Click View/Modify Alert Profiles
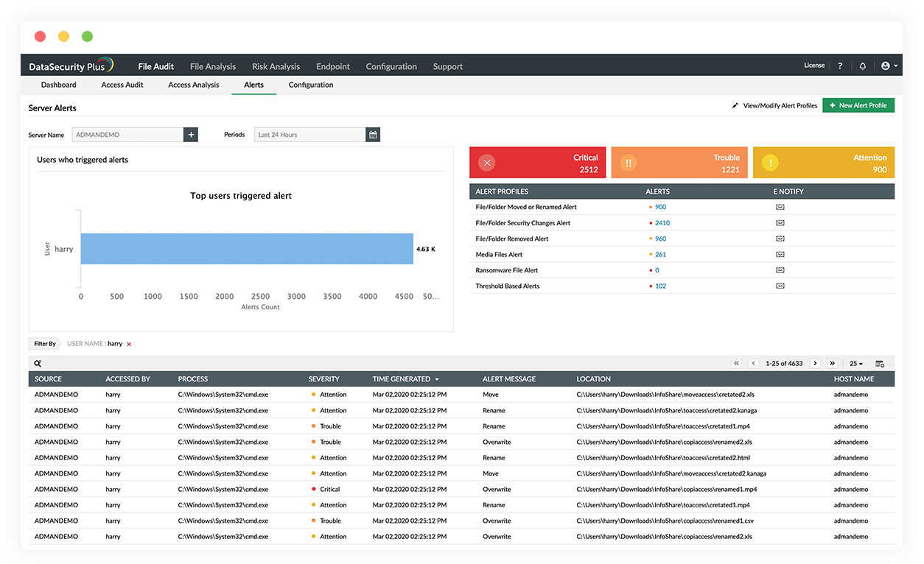924x564 pixels. (774, 105)
